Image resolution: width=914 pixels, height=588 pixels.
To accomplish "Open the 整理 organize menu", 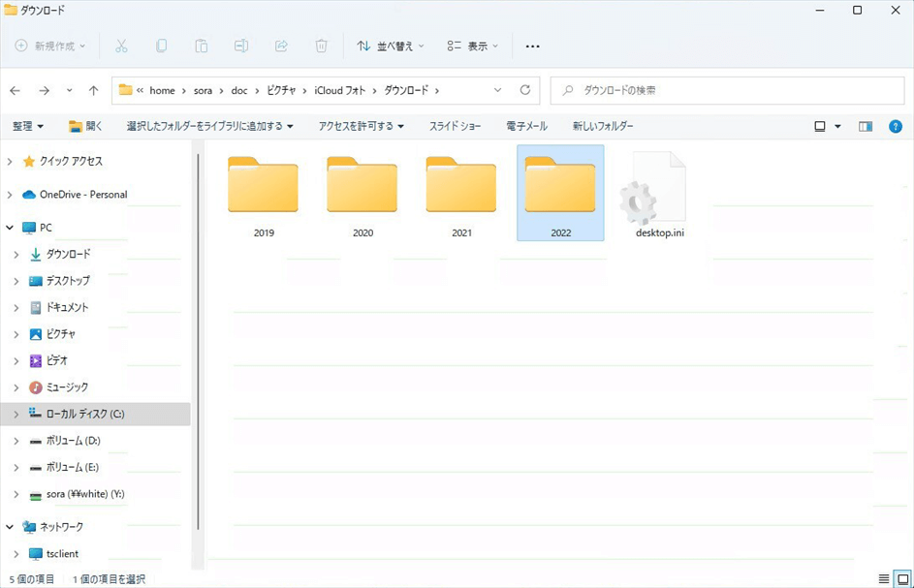I will [28, 126].
